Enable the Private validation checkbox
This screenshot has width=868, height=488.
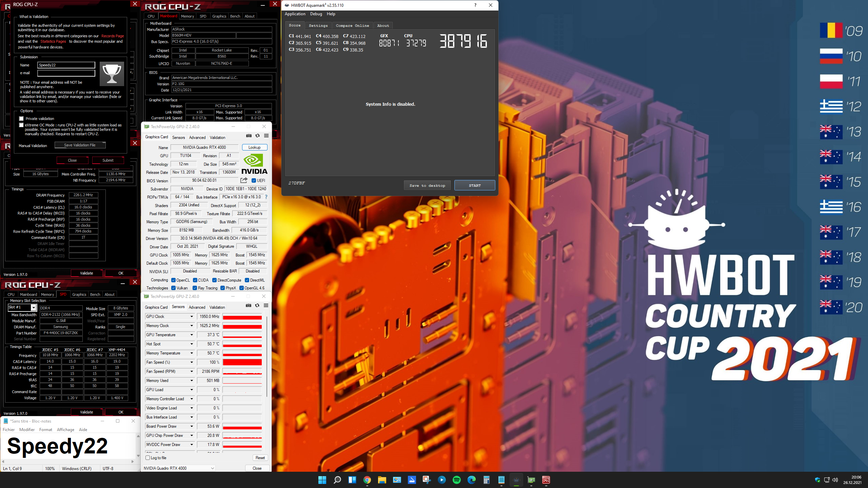(x=21, y=119)
